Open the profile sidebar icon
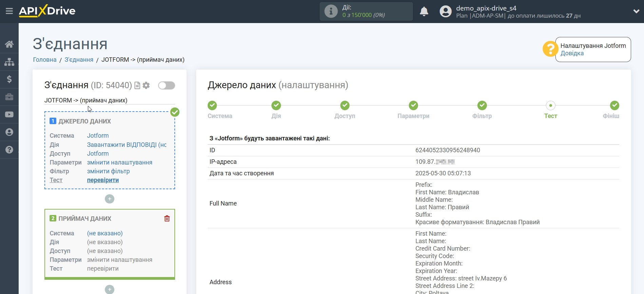 point(9,132)
